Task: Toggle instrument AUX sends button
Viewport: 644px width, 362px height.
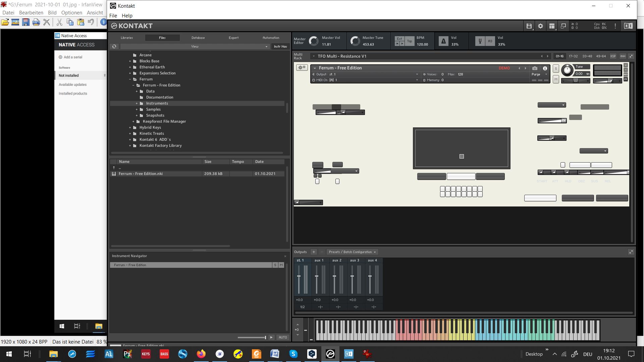Action: tap(626, 74)
